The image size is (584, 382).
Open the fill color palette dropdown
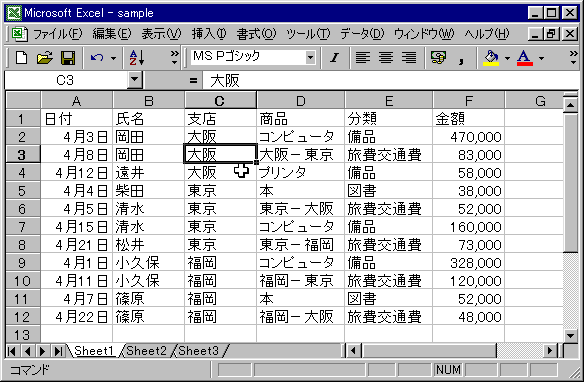507,58
